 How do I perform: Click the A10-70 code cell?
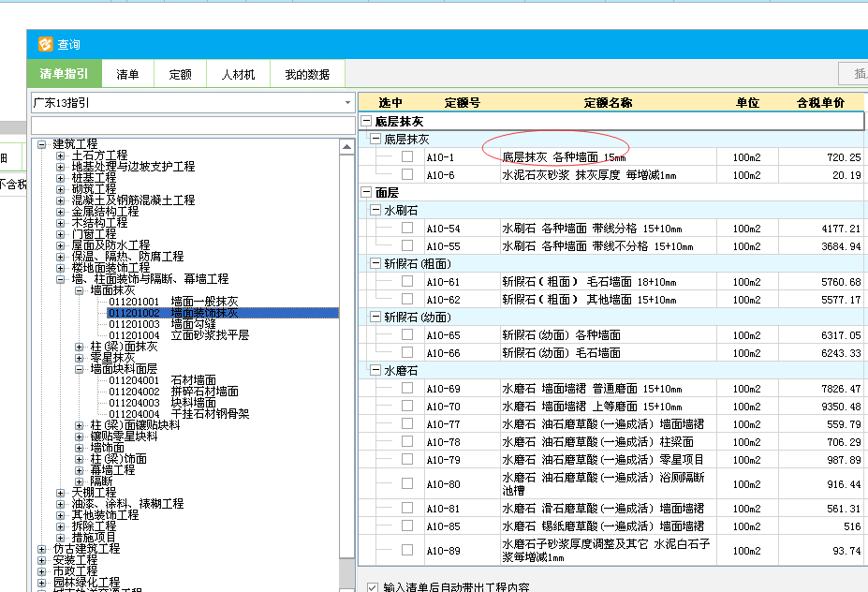pyautogui.click(x=463, y=407)
